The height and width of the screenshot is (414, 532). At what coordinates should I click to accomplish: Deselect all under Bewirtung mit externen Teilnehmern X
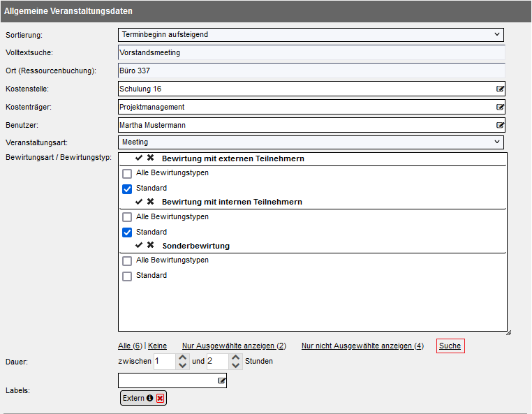[x=150, y=158]
